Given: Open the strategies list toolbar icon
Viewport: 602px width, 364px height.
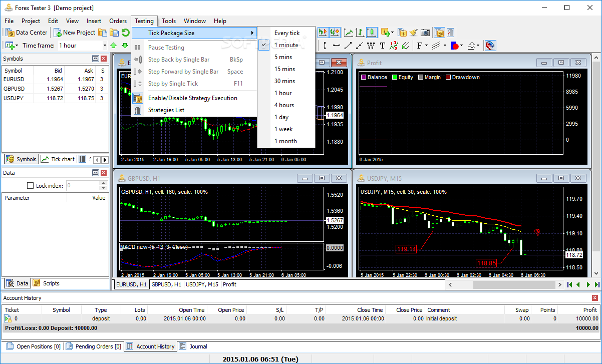Looking at the screenshot, I should [x=450, y=33].
